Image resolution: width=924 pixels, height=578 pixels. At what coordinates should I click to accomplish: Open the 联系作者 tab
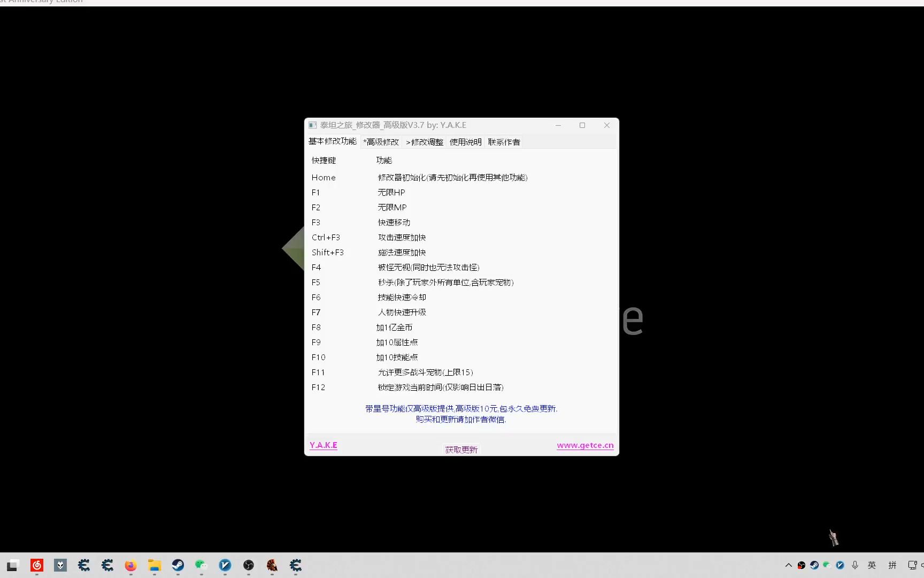coord(504,142)
